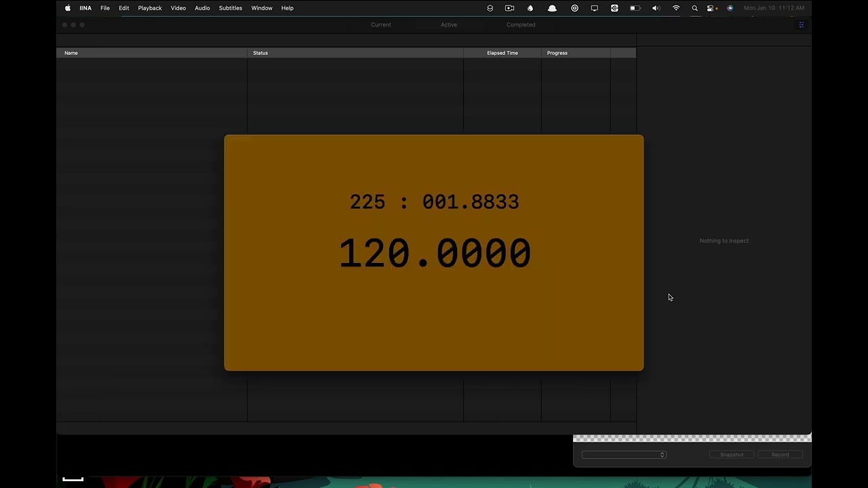Open the volume control icon
The width and height of the screenshot is (868, 488).
(x=656, y=8)
